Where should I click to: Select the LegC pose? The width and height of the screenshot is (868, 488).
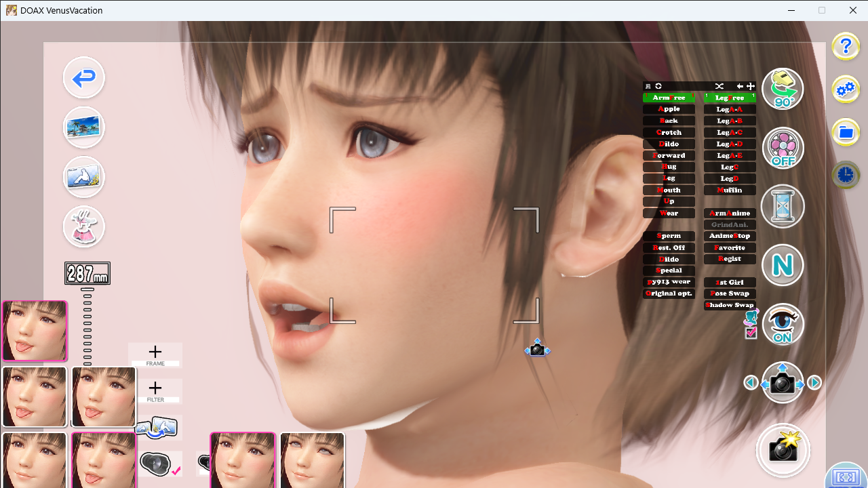click(x=730, y=167)
